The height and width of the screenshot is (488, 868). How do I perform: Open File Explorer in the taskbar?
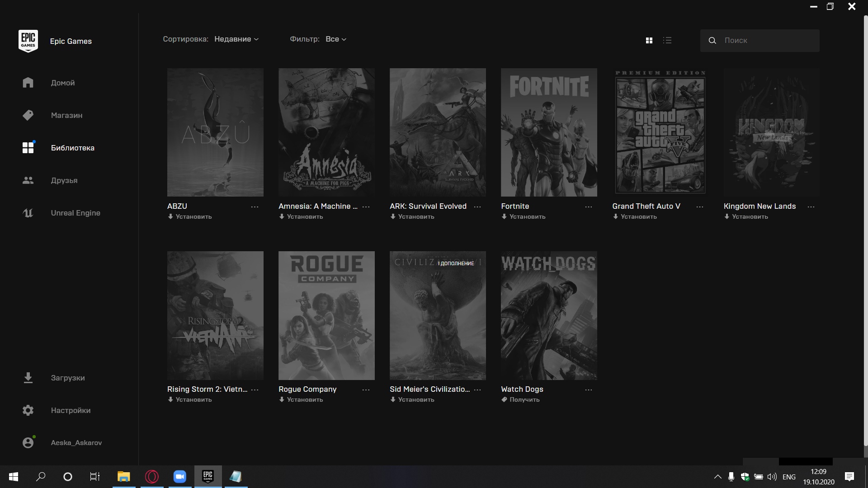(123, 477)
